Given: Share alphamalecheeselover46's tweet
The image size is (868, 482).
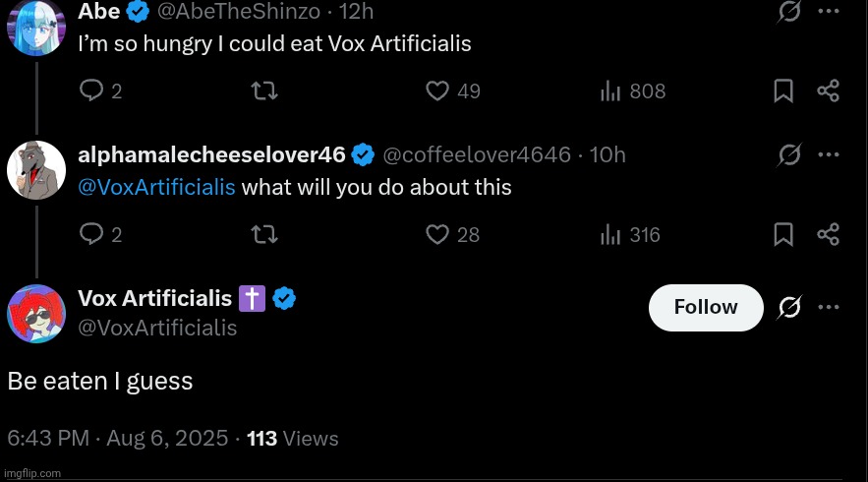Looking at the screenshot, I should [x=829, y=234].
